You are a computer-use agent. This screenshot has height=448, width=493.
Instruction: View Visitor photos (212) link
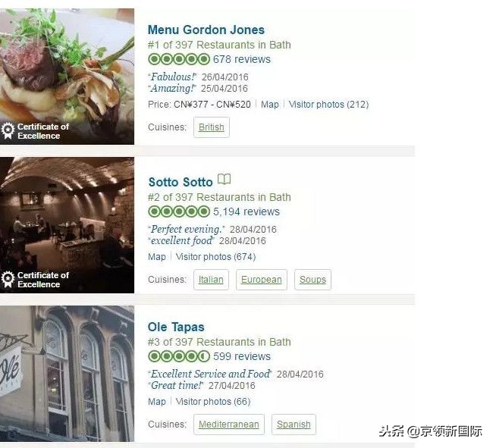pyautogui.click(x=328, y=105)
